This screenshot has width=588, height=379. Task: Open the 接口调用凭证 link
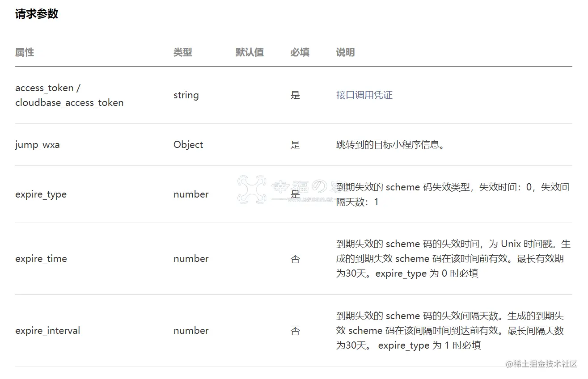click(364, 95)
